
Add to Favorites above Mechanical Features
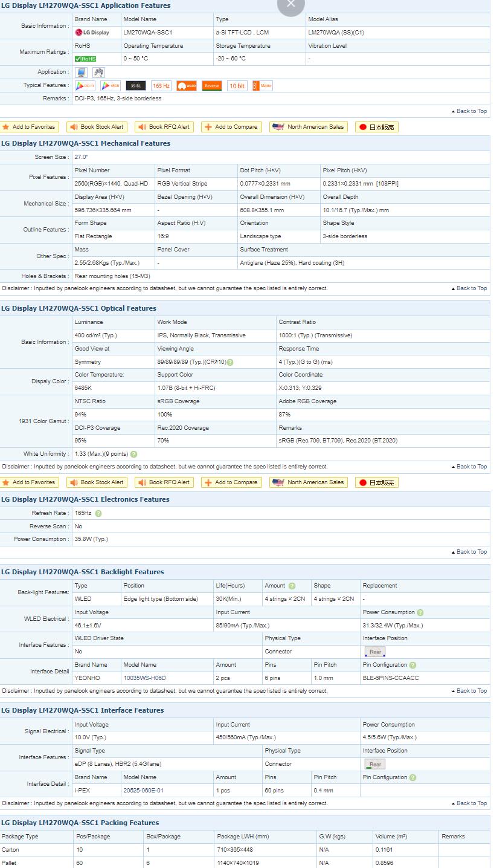[x=29, y=127]
